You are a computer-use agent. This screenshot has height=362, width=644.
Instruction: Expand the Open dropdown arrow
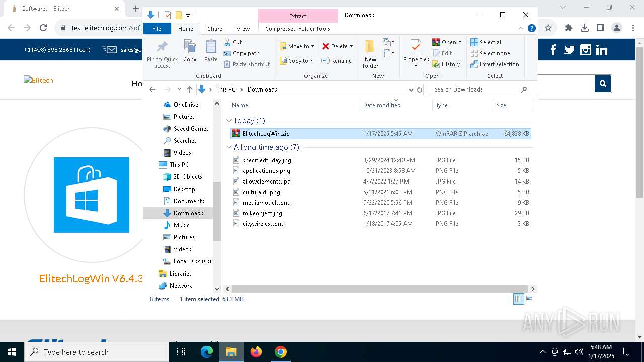[x=460, y=42]
